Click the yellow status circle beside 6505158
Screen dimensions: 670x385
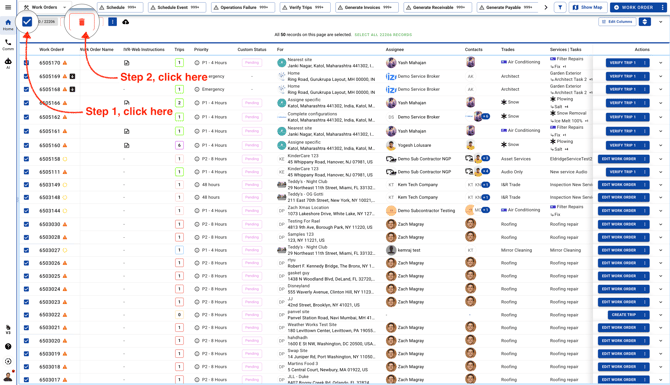point(65,159)
